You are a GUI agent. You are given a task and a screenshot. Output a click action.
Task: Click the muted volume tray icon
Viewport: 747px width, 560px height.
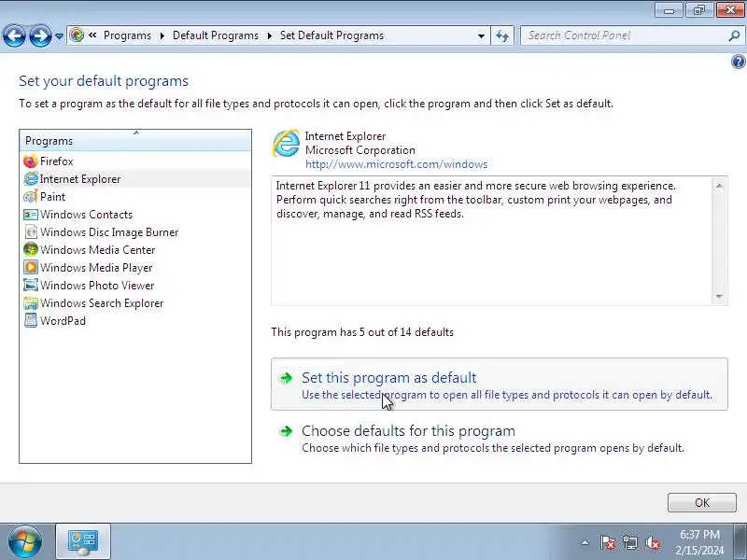[652, 542]
